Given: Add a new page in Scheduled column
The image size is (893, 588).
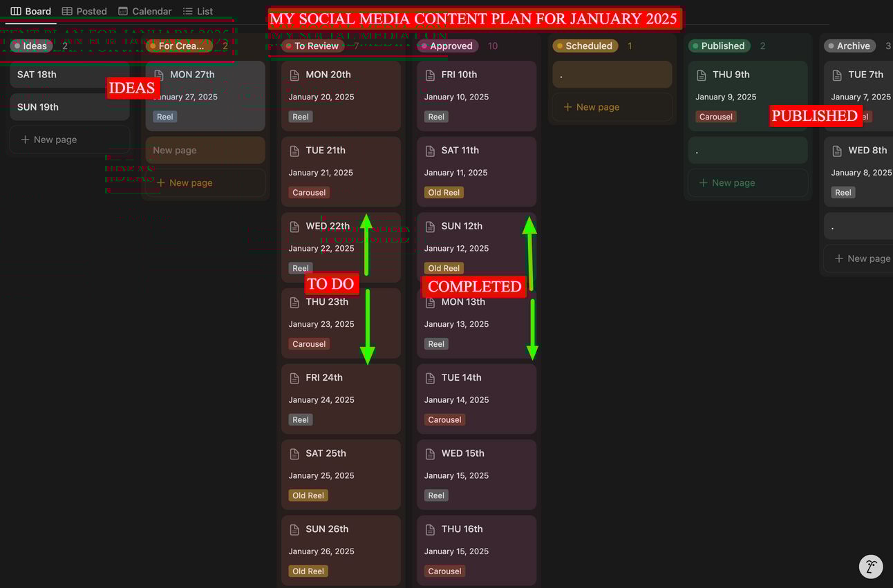Looking at the screenshot, I should [x=612, y=107].
